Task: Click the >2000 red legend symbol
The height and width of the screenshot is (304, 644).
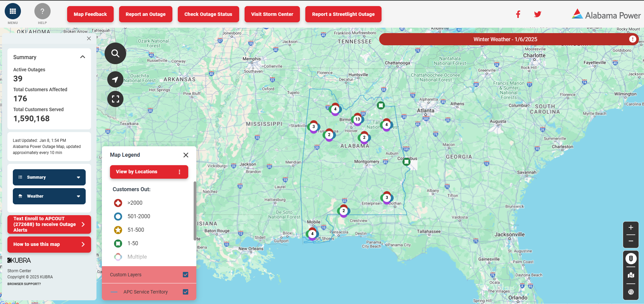Action: tap(118, 203)
